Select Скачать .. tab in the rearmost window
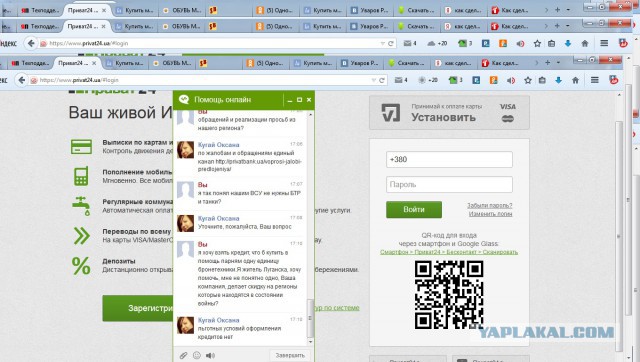This screenshot has height=362, width=640. click(417, 10)
